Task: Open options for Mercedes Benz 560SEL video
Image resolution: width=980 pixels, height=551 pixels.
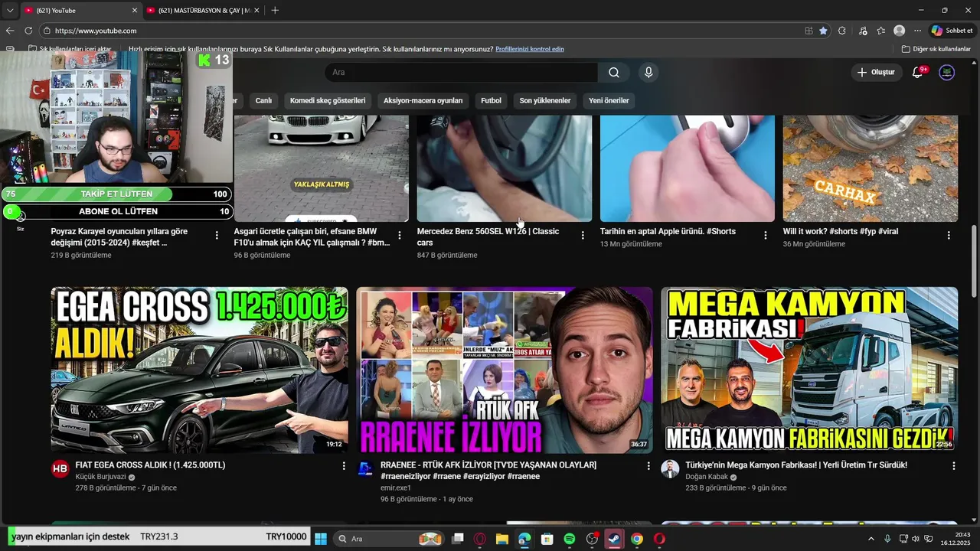Action: [583, 236]
